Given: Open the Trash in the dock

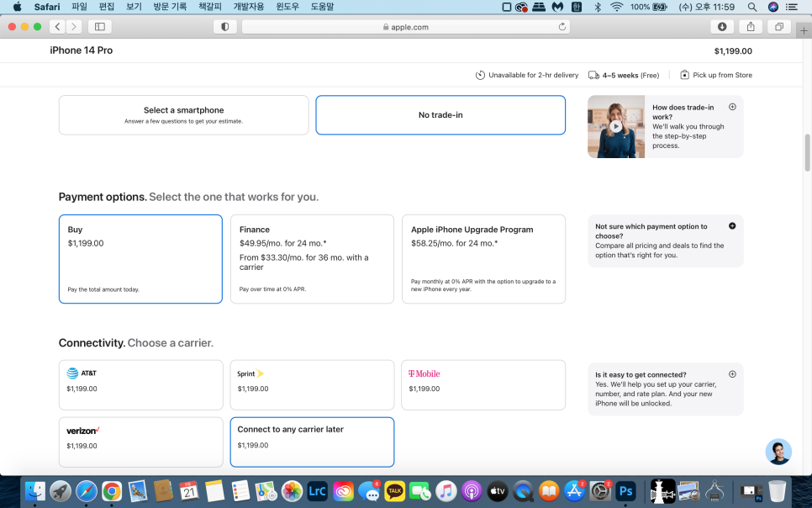Looking at the screenshot, I should coord(777,491).
